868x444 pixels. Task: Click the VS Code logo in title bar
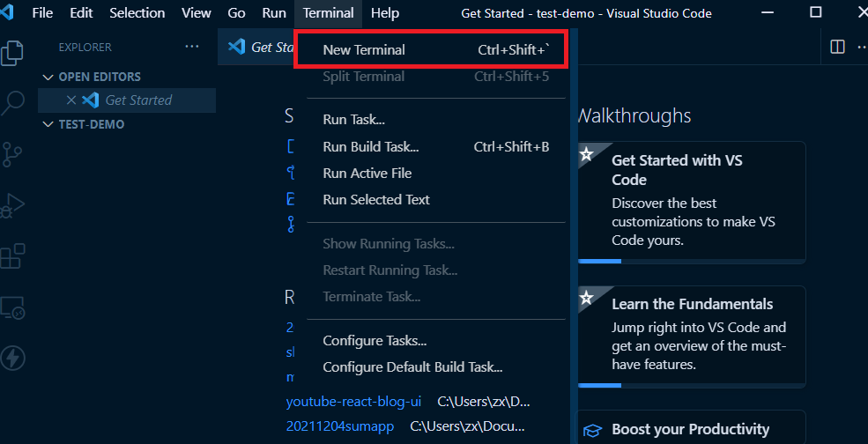(x=7, y=12)
